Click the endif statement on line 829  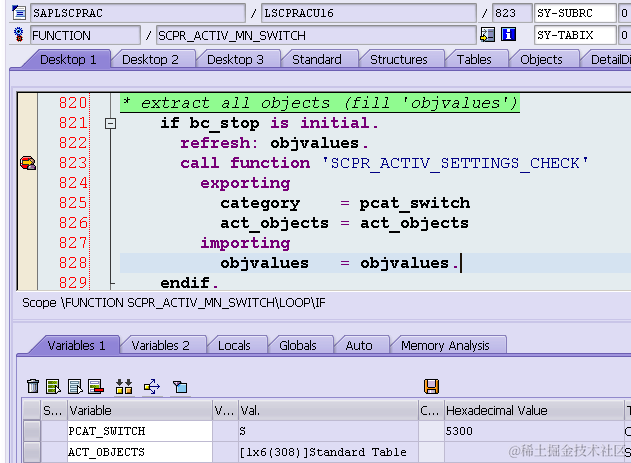[189, 283]
